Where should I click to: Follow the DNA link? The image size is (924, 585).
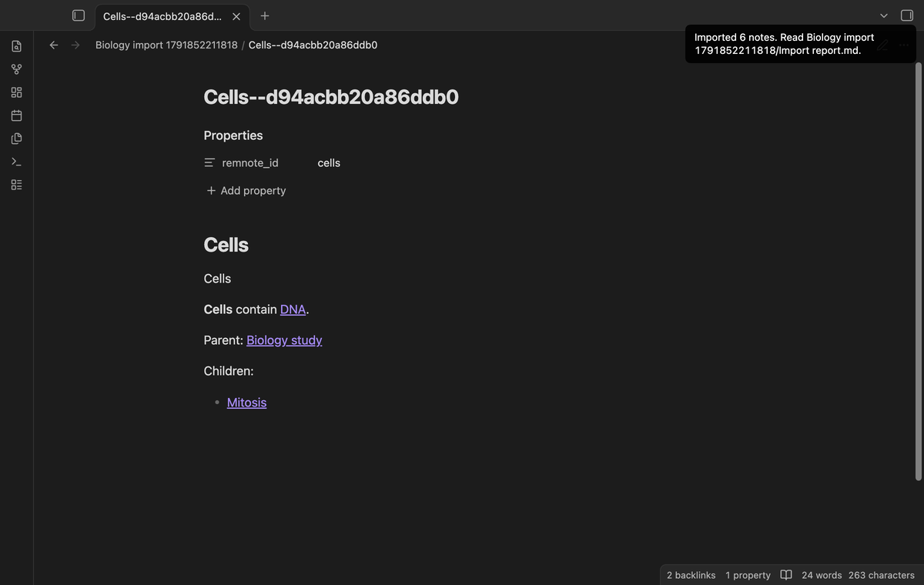[293, 309]
